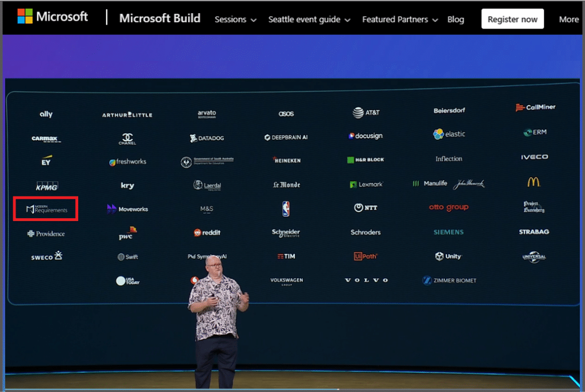
Task: Click the H&R Block logo
Action: [x=366, y=160]
